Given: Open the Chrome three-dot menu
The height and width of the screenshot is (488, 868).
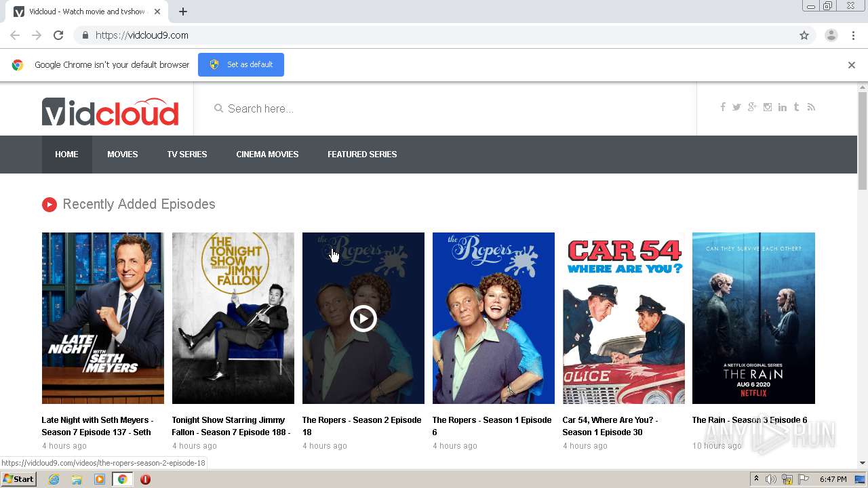Looking at the screenshot, I should [x=853, y=35].
